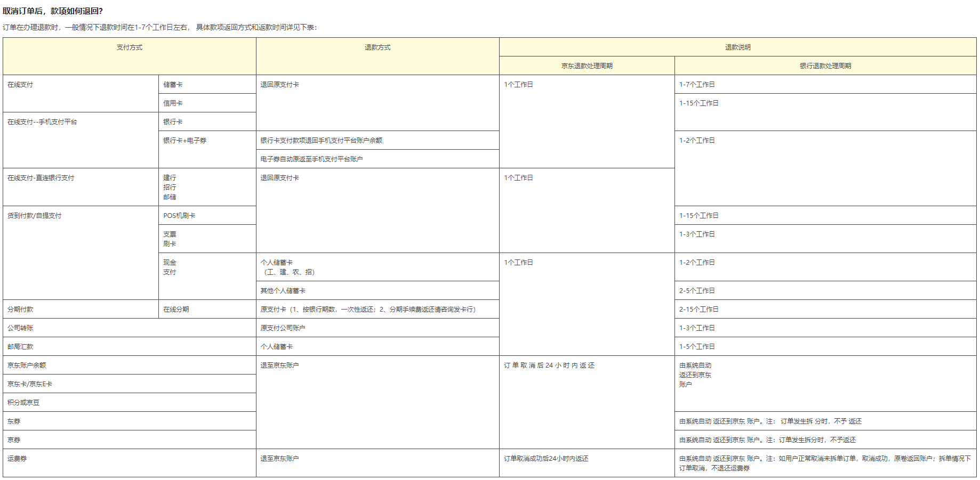Image resolution: width=980 pixels, height=480 pixels.
Task: Click the 京东卡/京东E卡 cell
Action: click(30, 384)
